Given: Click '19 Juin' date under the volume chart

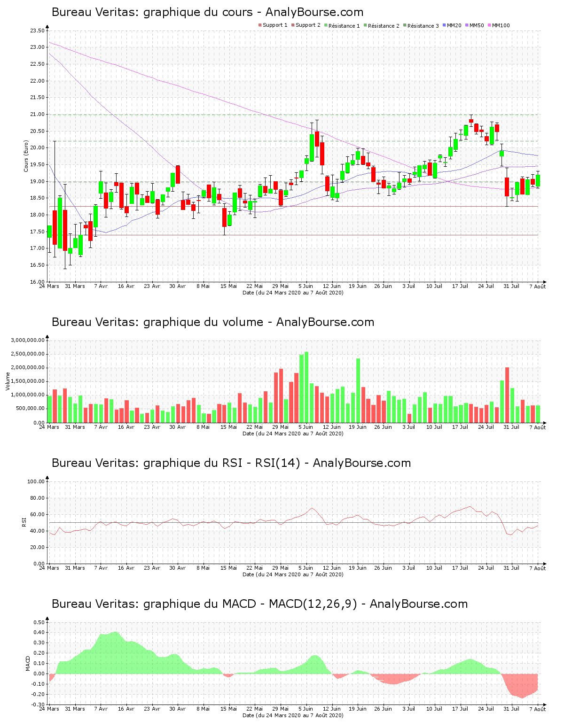Looking at the screenshot, I should (358, 427).
